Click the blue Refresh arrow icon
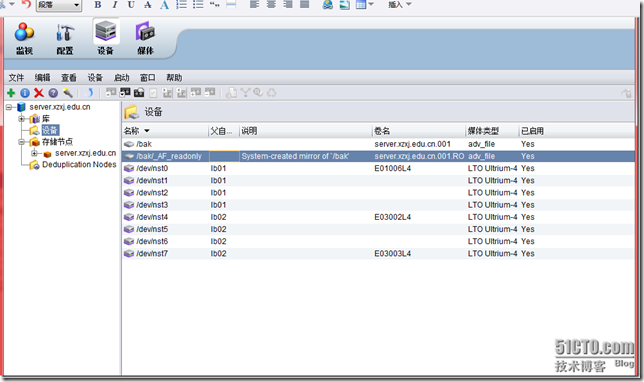Screen dimensions: 644x382 (x=89, y=93)
